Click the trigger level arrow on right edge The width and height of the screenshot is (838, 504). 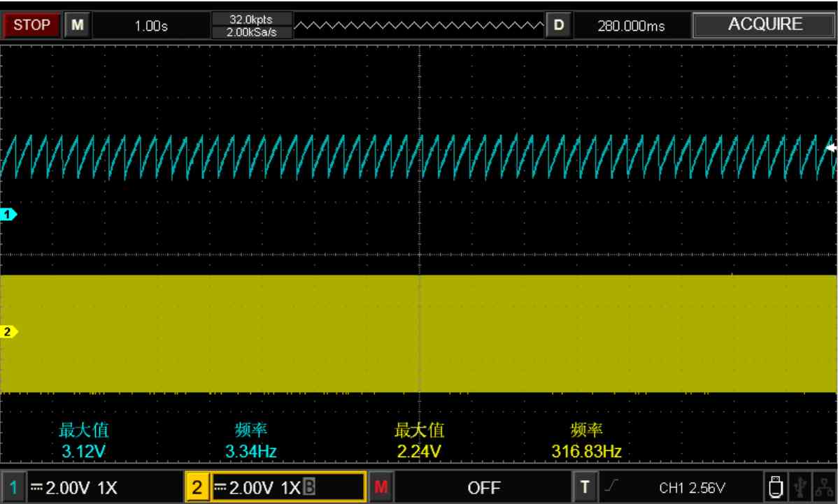[832, 148]
